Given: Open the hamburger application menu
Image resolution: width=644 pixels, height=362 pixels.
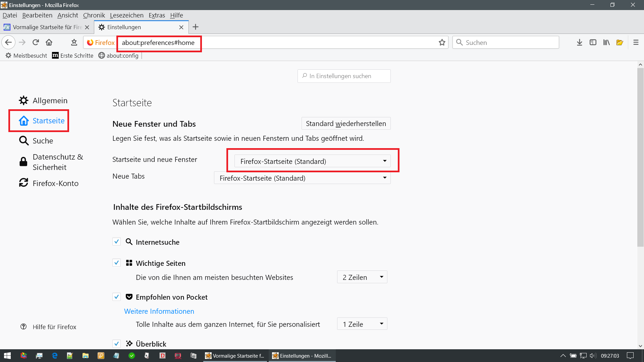Looking at the screenshot, I should (636, 43).
